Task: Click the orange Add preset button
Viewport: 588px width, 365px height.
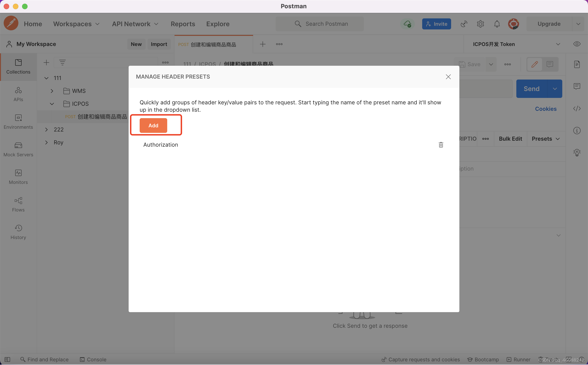Action: (153, 125)
